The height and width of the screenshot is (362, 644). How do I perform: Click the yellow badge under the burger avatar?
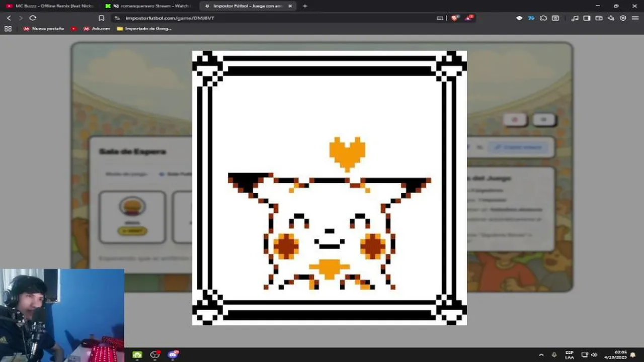(x=132, y=231)
